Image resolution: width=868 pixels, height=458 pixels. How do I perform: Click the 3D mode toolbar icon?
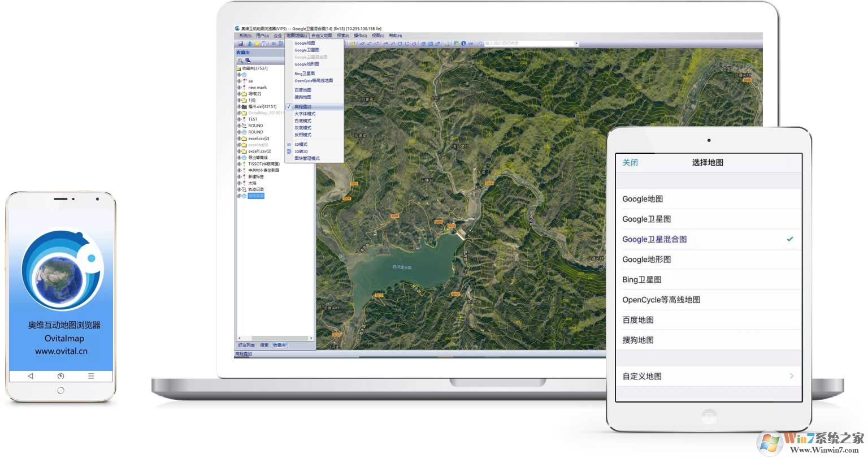tap(274, 44)
